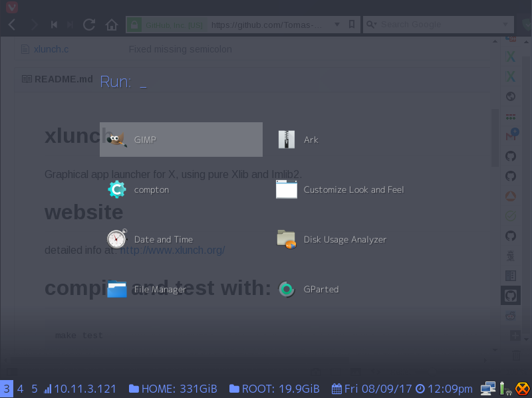Open the Vivaldi menu button
Screen dimensions: 532x398
12,7
